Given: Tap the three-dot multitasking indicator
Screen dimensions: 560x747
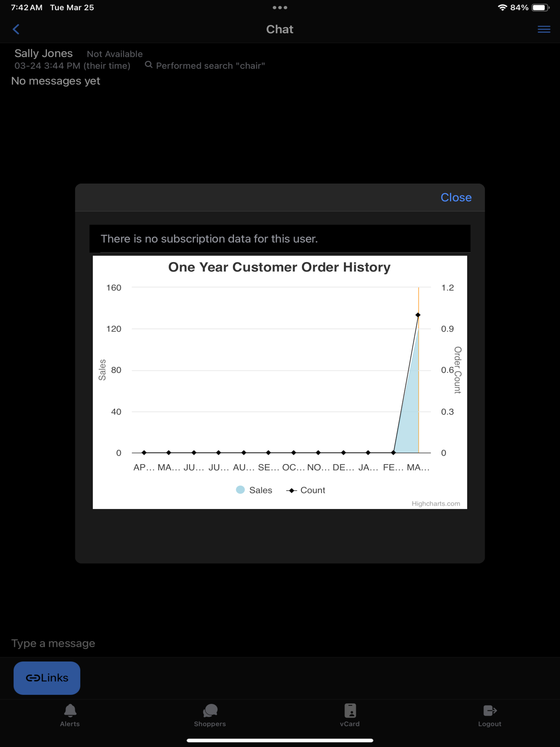Looking at the screenshot, I should point(280,7).
